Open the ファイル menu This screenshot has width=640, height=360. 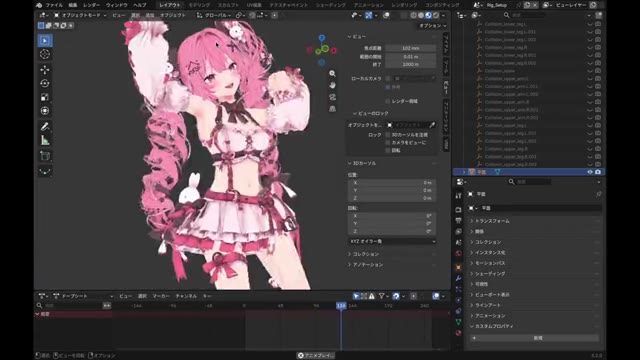(x=53, y=5)
